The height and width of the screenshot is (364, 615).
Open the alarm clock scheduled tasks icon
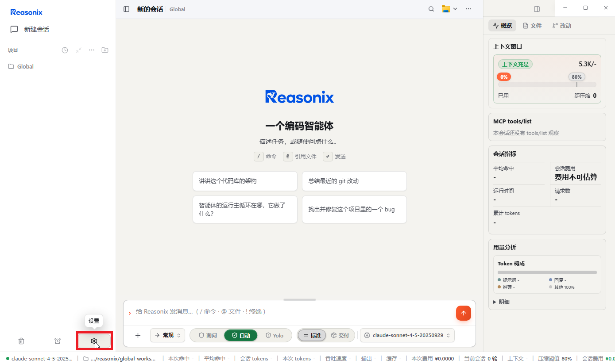click(x=58, y=341)
